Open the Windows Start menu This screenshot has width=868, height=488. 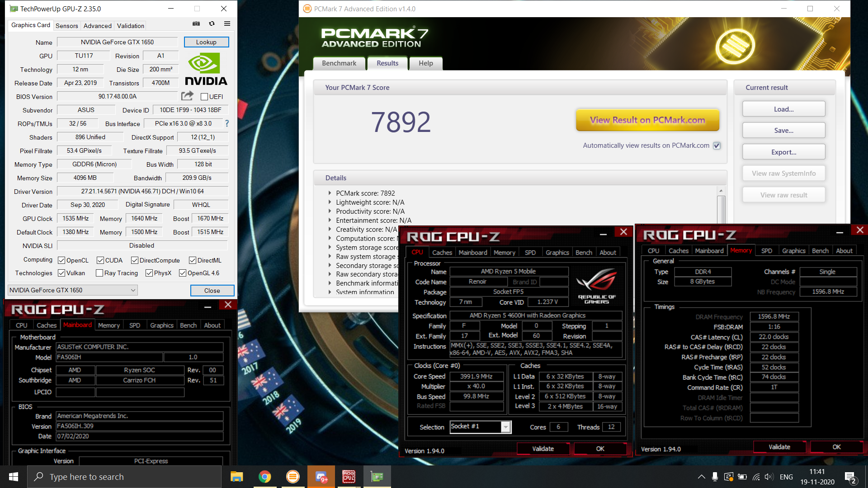tap(14, 477)
